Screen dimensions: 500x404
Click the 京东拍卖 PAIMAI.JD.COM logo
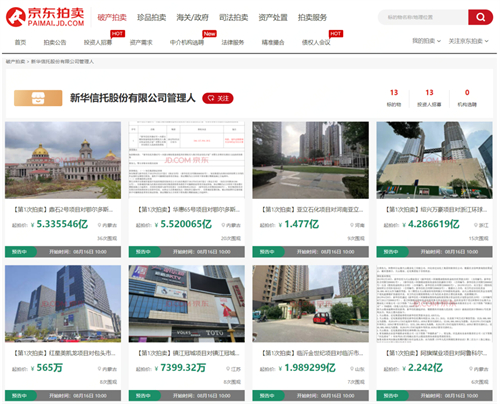click(x=45, y=17)
